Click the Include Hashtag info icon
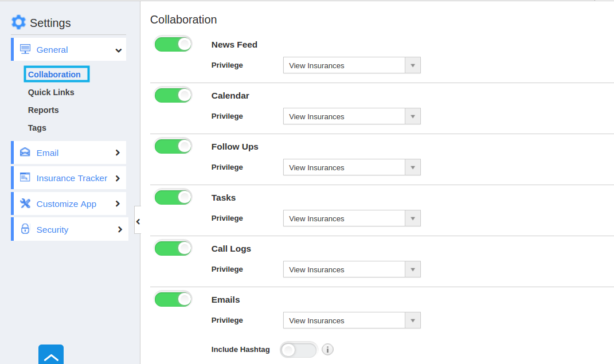The height and width of the screenshot is (364, 614). pyautogui.click(x=327, y=349)
